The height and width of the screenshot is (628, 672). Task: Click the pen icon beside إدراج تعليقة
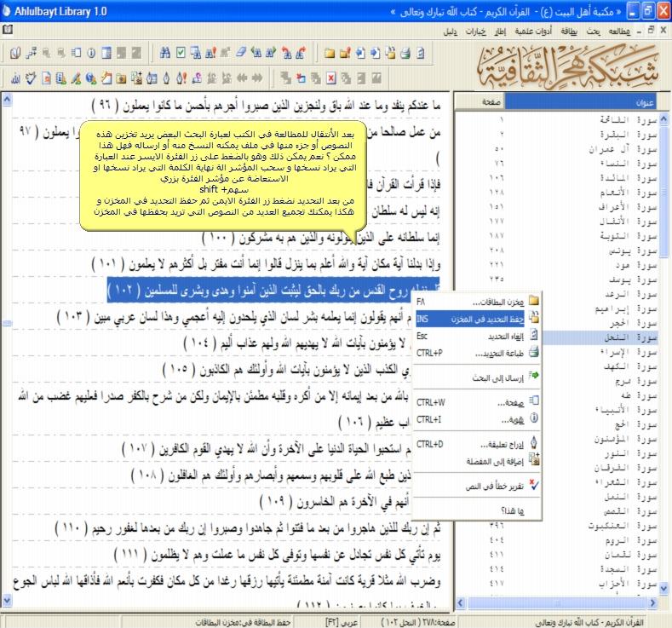[534, 443]
